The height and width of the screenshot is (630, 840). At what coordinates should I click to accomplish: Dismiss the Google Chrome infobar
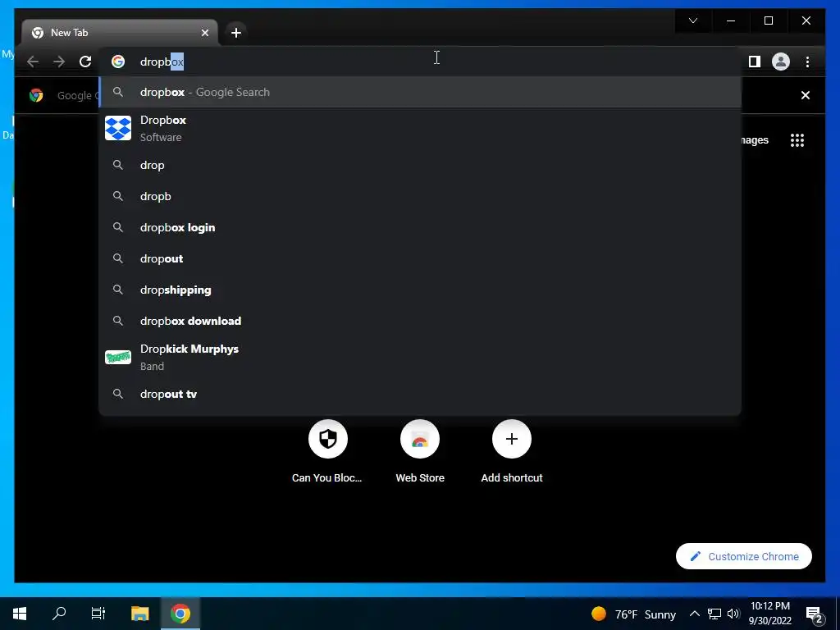point(806,95)
